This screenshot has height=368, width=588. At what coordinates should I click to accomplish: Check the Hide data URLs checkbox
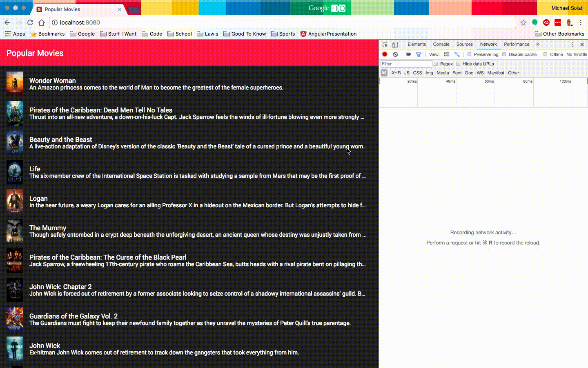(x=458, y=64)
